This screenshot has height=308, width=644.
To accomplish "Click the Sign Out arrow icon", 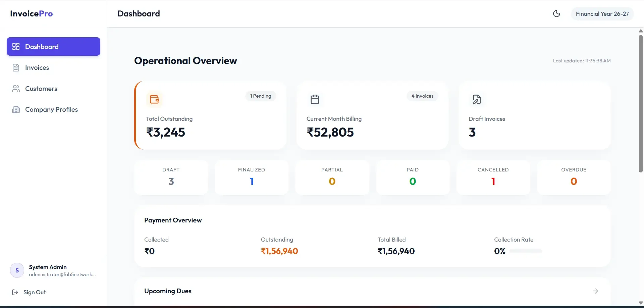I will point(15,292).
